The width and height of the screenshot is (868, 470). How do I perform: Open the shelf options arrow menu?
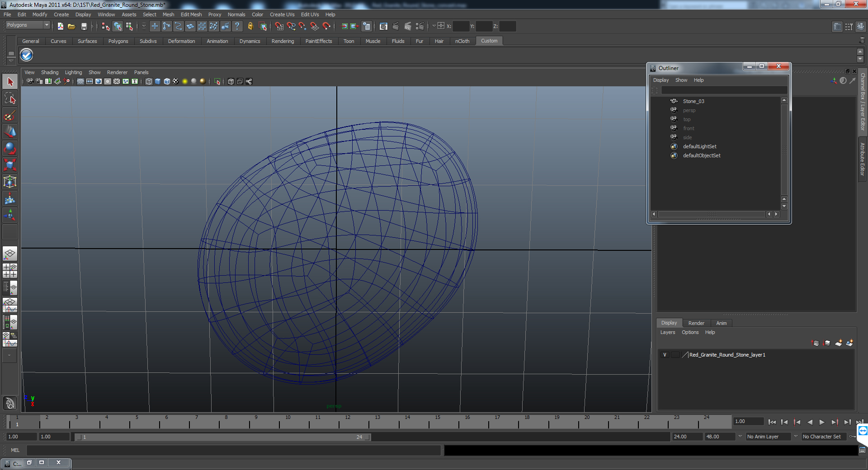11,61
